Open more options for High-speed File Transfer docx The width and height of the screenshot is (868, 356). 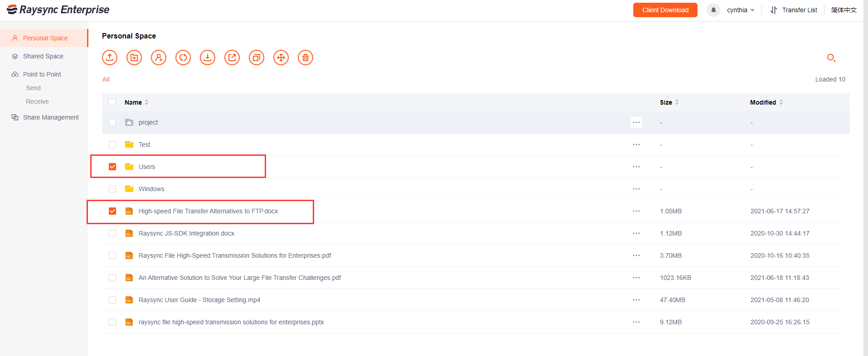click(x=636, y=211)
